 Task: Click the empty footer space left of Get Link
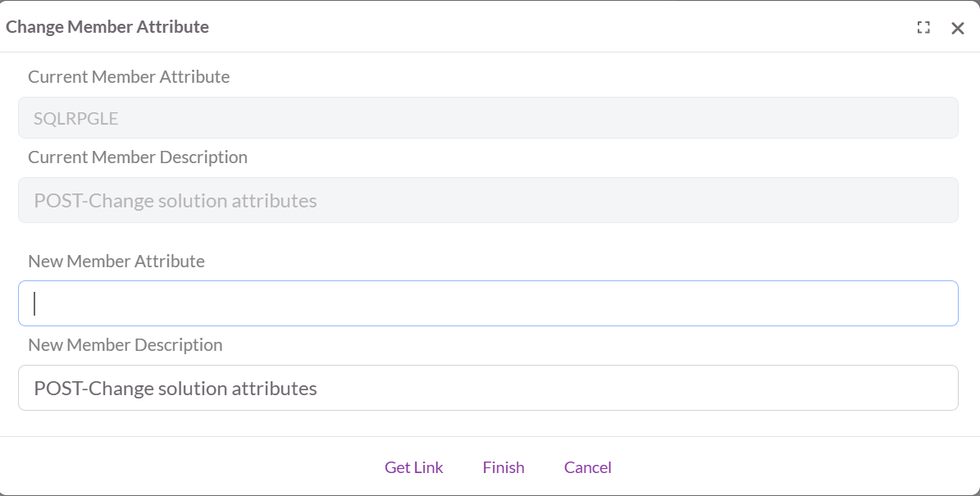click(189, 467)
